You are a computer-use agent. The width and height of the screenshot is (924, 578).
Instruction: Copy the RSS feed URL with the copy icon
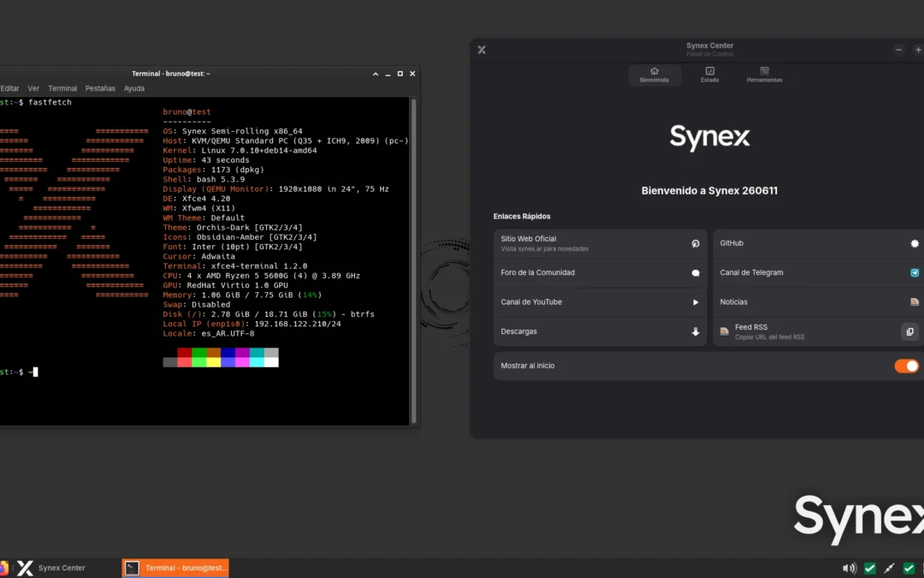tap(909, 332)
